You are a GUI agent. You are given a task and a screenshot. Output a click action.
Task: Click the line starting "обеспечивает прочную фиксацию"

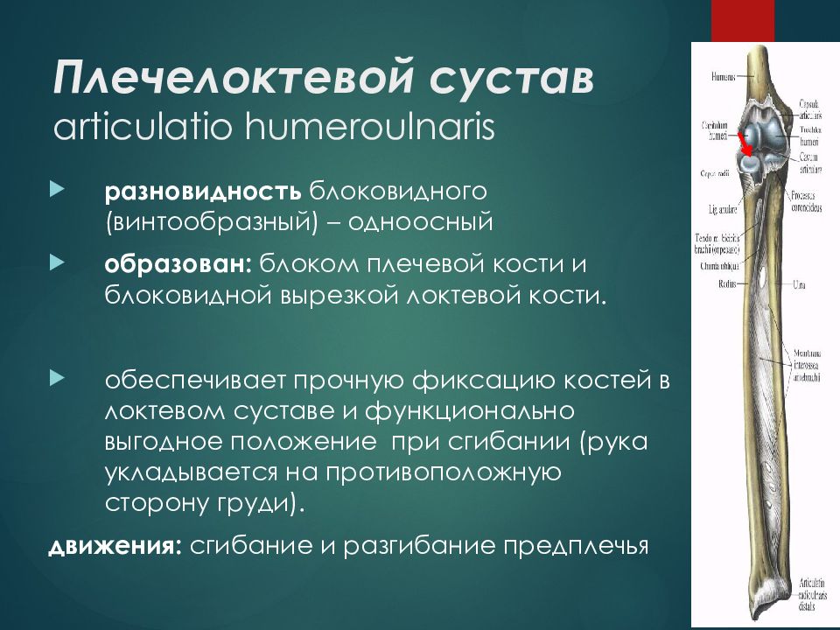point(388,381)
